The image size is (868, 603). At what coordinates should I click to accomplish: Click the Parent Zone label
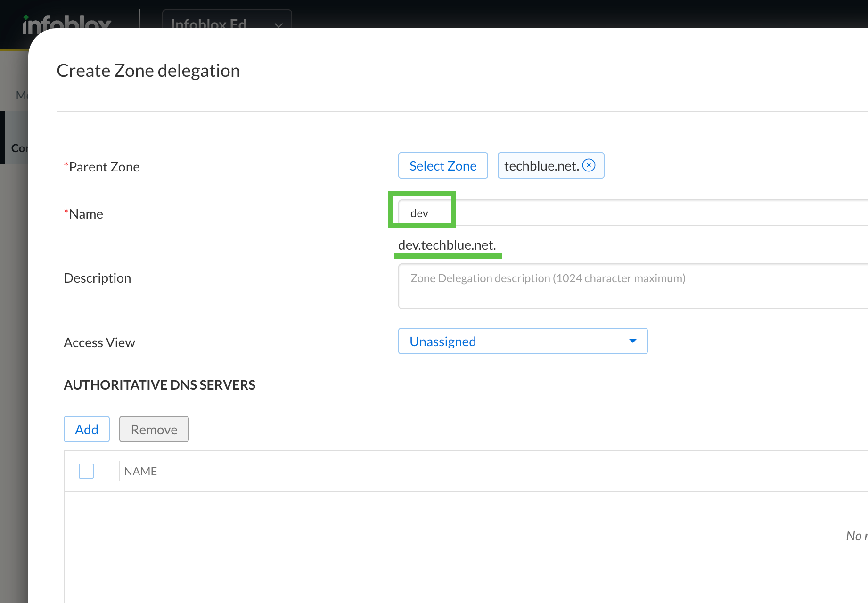[x=104, y=167]
